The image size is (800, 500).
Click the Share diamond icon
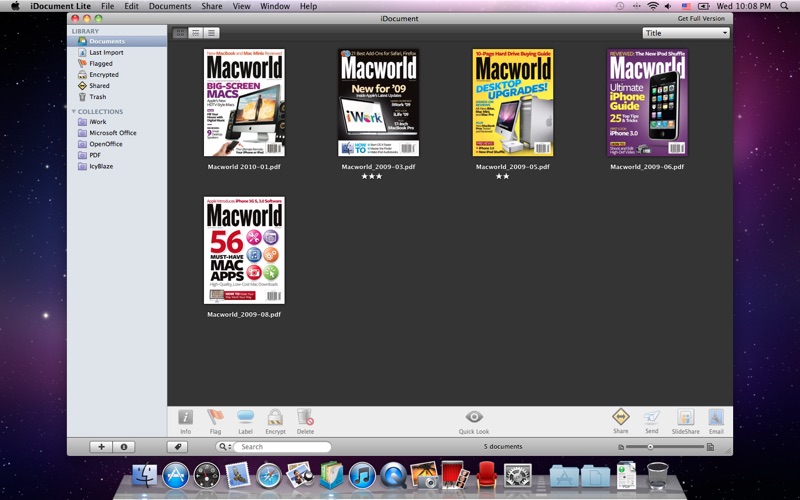621,417
